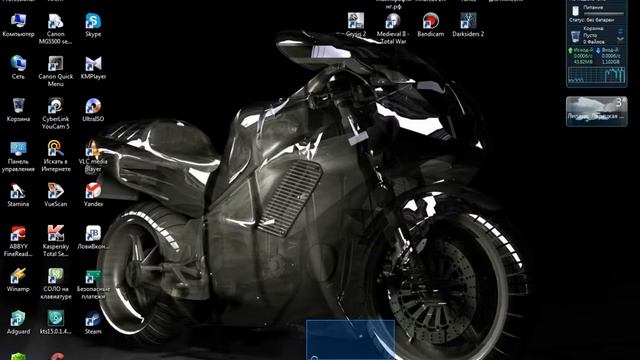Select the VueScan shortcut

click(x=56, y=195)
